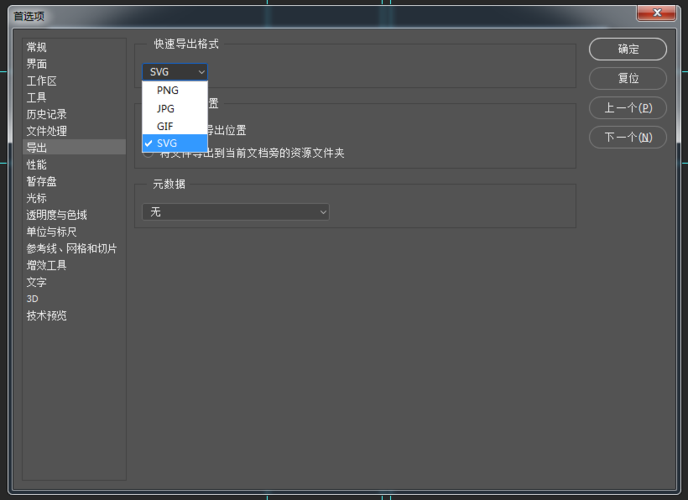688x500 pixels.
Task: Confirm settings with the 确定 button
Action: pyautogui.click(x=627, y=49)
